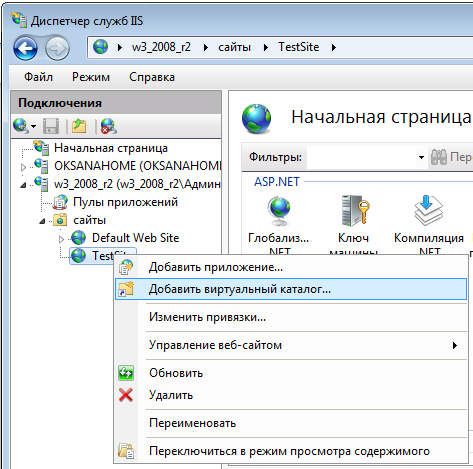
Task: Open the Режим menu
Action: pos(91,77)
